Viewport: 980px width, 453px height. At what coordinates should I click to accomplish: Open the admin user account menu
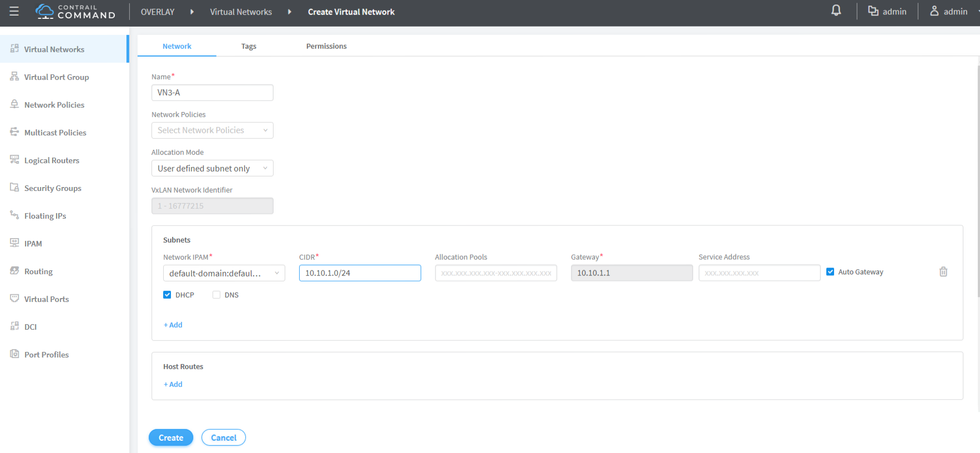point(949,12)
